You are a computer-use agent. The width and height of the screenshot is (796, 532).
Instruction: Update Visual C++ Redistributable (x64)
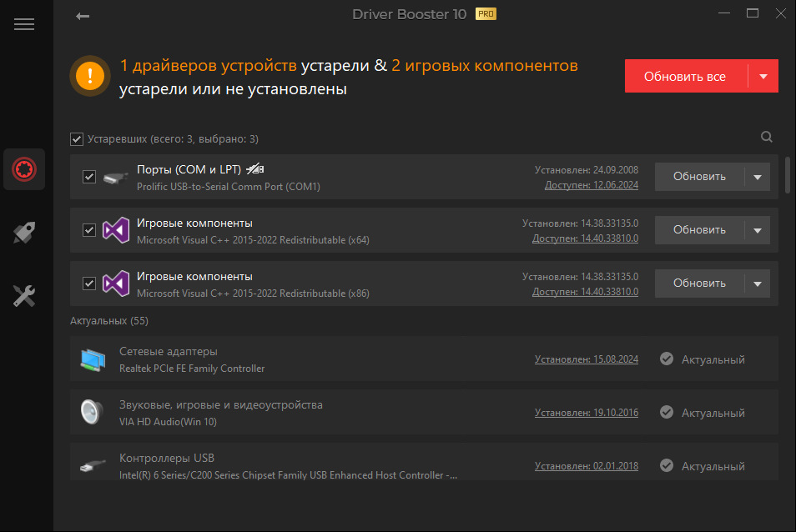coord(699,230)
